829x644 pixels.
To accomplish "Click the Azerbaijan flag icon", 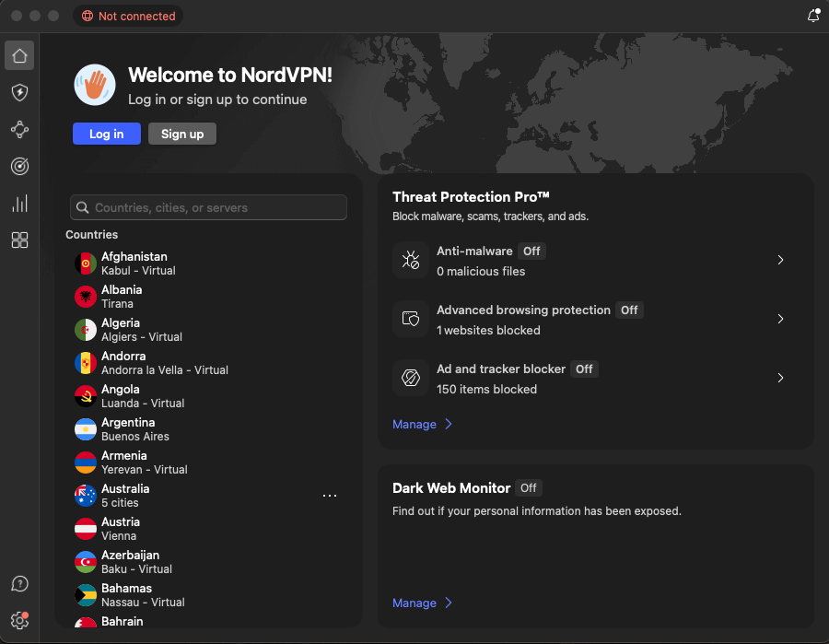I will tap(85, 562).
